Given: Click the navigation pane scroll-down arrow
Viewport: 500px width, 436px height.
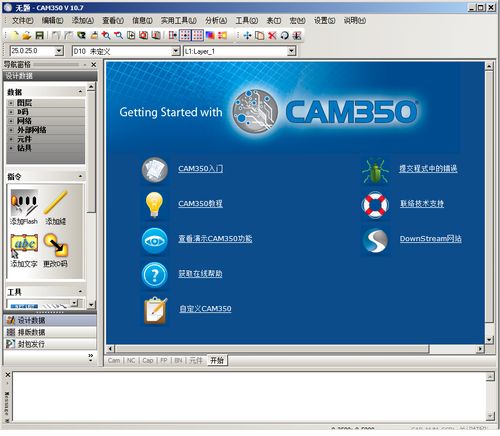Looking at the screenshot, I should (x=91, y=304).
